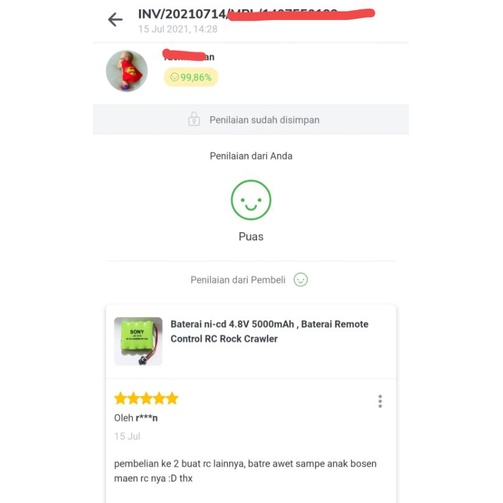Open the green Sony battery product thumbnail

pyautogui.click(x=138, y=341)
